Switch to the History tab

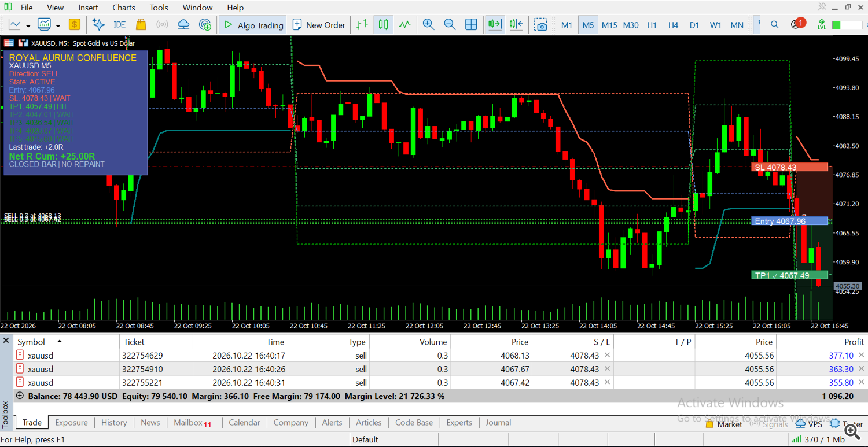(x=114, y=423)
